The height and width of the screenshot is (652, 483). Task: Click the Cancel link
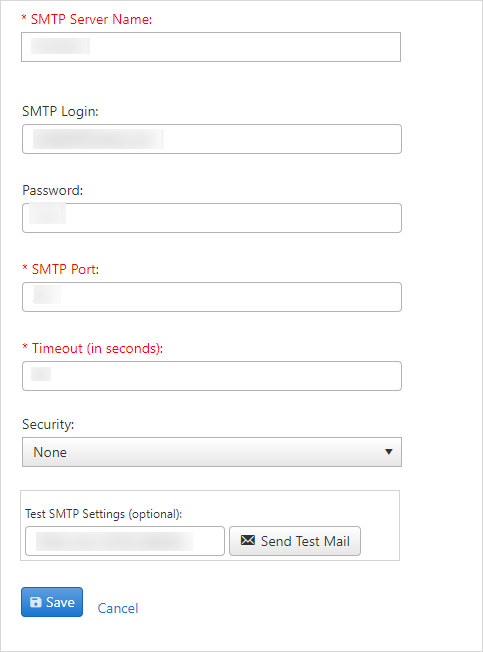click(118, 608)
